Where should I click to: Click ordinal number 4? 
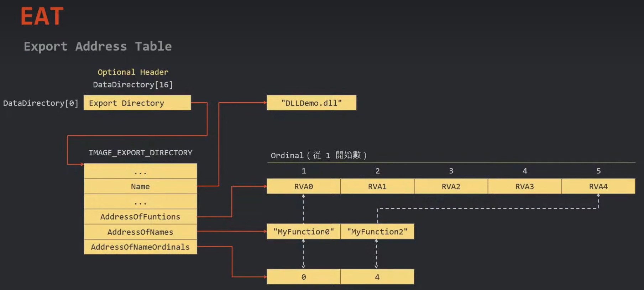[525, 171]
